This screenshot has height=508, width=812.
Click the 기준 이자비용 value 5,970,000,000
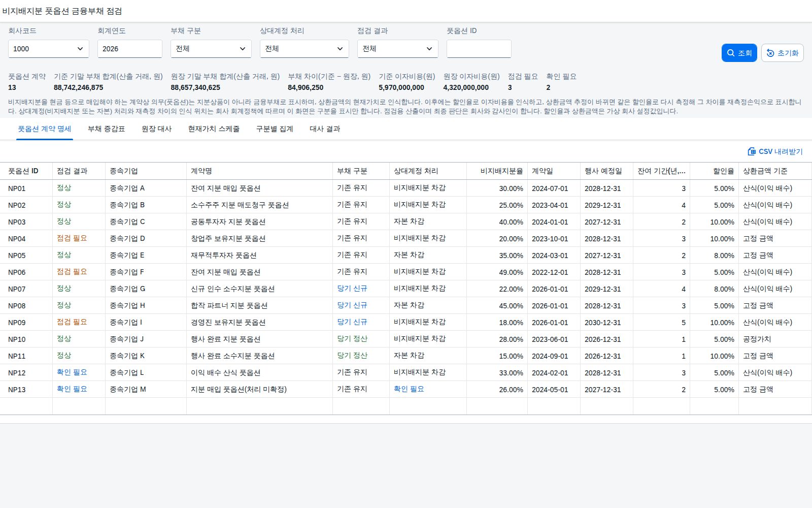[401, 87]
